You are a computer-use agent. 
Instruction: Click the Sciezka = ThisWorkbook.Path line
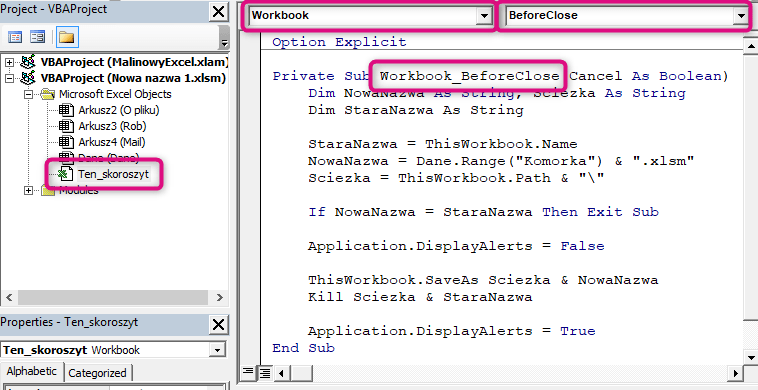[456, 178]
